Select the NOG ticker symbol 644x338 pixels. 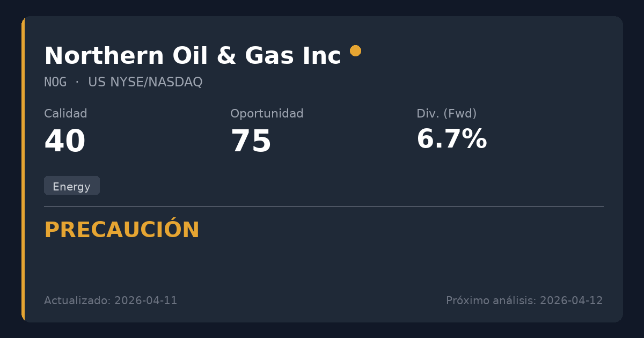tap(55, 82)
